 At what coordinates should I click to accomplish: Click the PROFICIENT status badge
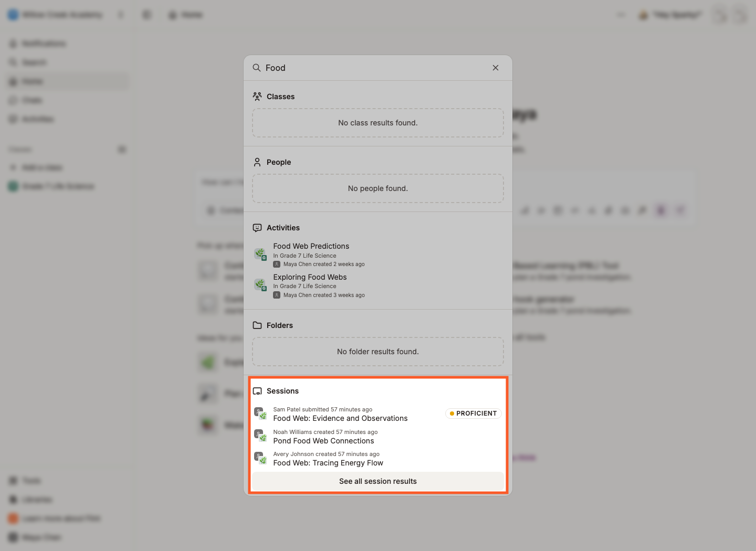(x=474, y=414)
